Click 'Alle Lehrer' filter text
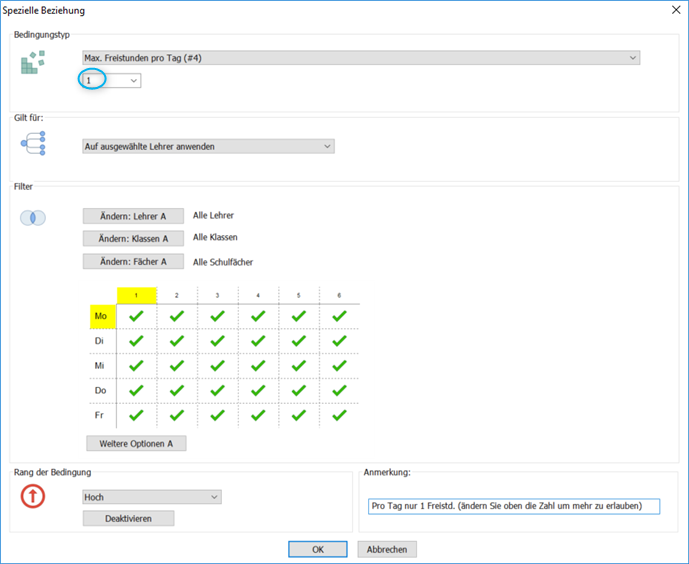This screenshot has height=564, width=689. 213,215
